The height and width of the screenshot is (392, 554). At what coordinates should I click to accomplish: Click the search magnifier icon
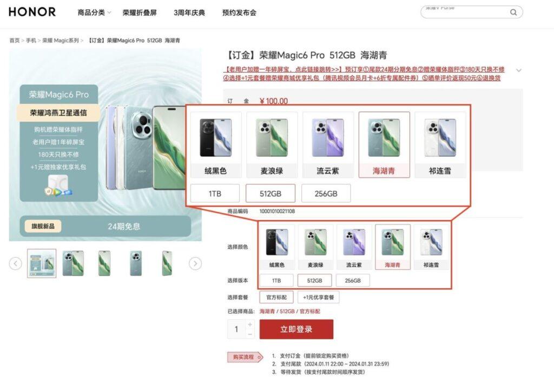click(x=513, y=12)
